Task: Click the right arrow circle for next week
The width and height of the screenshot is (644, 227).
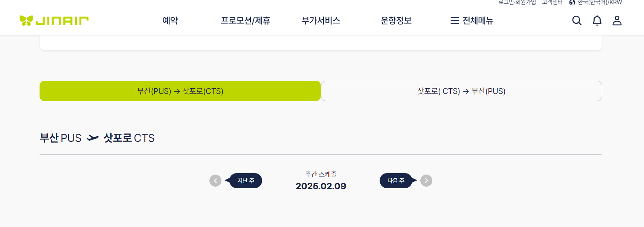Action: tap(426, 181)
